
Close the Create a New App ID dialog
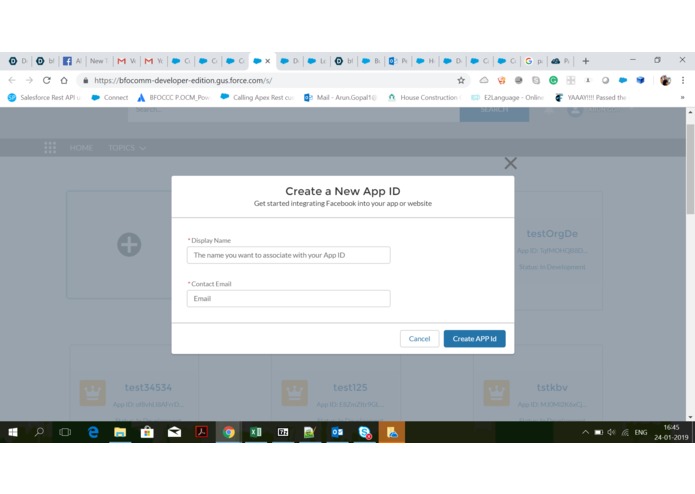511,163
